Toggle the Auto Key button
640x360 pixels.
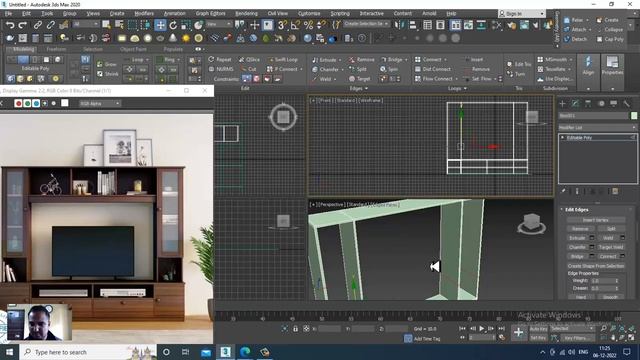(538, 329)
